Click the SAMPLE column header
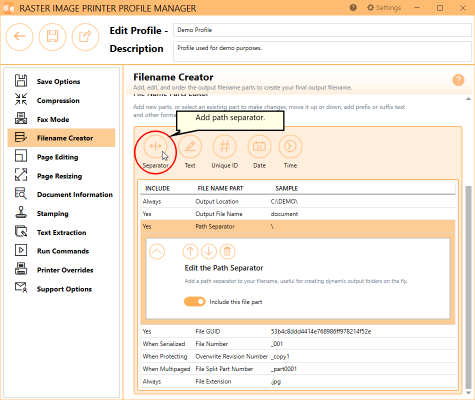475x400 pixels. (x=287, y=188)
